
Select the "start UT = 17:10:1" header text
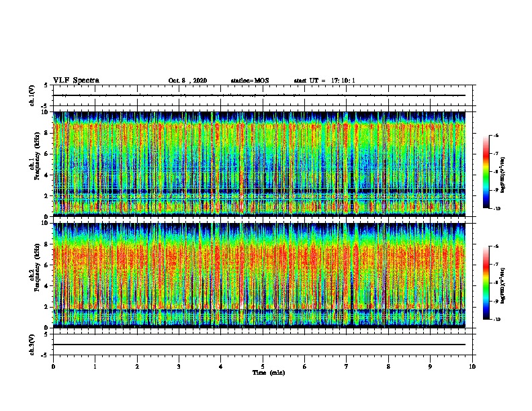click(324, 81)
